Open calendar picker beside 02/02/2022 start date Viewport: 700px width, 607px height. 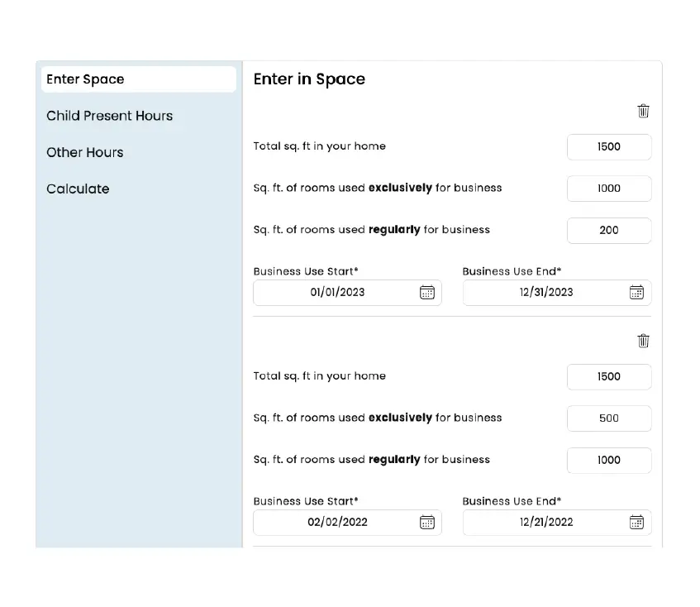(426, 522)
